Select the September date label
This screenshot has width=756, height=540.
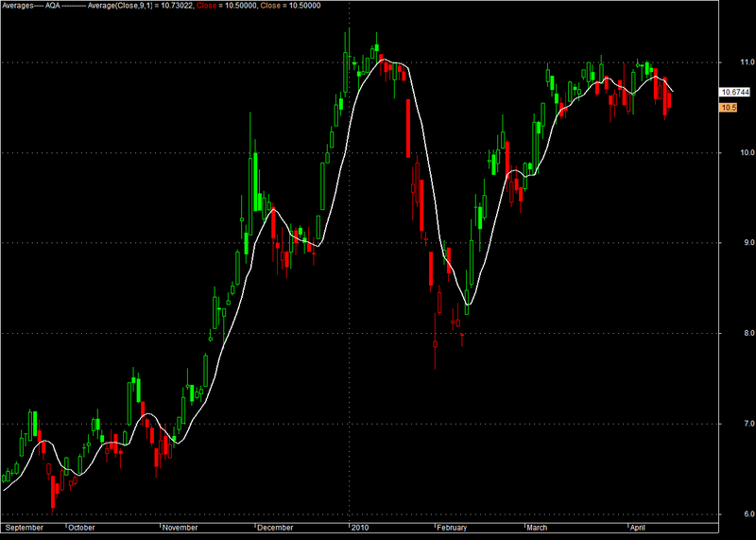click(x=25, y=528)
